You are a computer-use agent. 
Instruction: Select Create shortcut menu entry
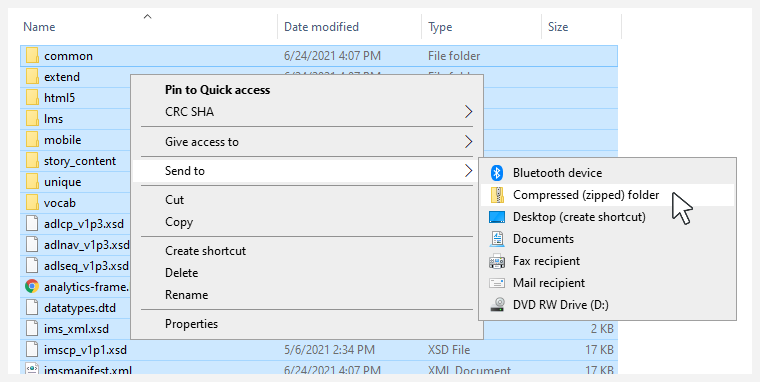(307, 251)
